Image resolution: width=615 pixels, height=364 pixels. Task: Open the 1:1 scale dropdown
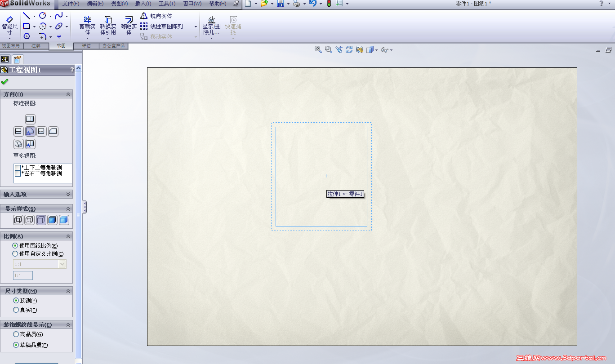62,264
